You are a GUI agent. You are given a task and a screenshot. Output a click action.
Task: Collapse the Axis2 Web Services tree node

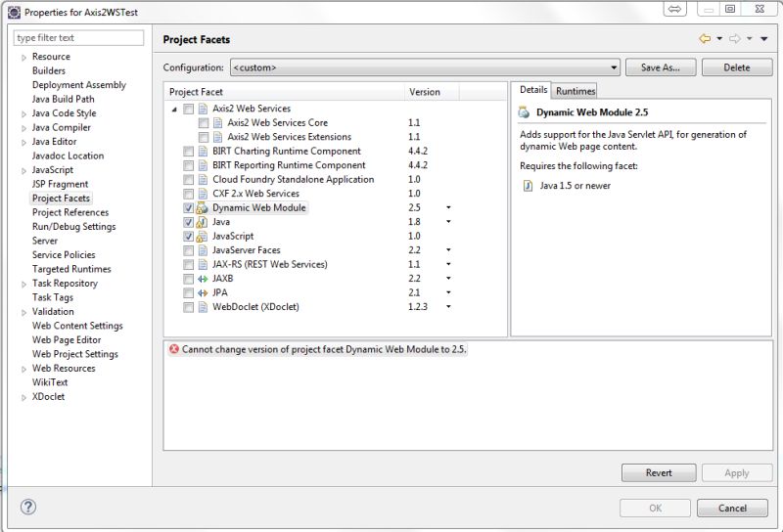(x=174, y=109)
